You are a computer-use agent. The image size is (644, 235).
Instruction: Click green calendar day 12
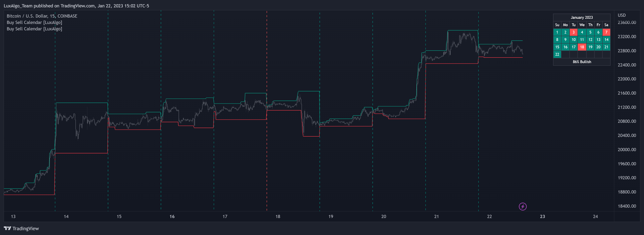point(590,40)
